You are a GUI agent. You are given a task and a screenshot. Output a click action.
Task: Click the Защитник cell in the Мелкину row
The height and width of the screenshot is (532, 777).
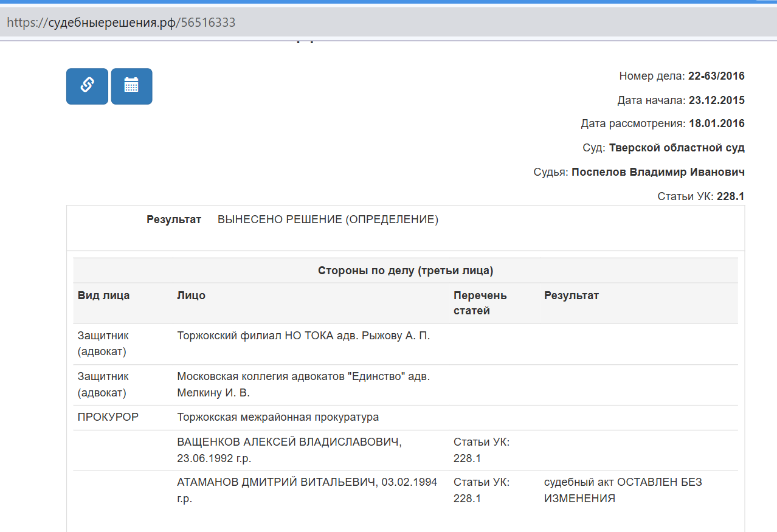[103, 384]
